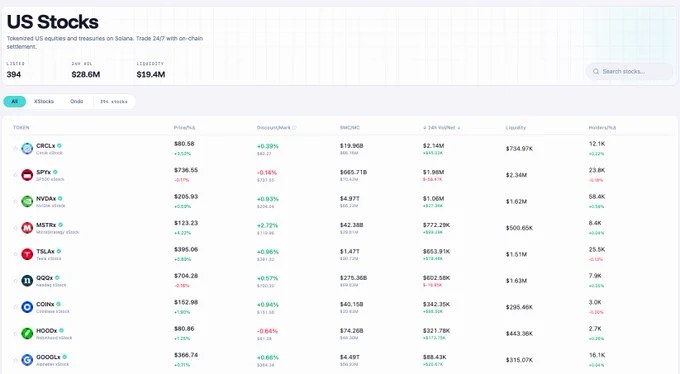Click the verified badge beside GOOGLx
Viewport: 680px width, 374px height.
[65, 357]
